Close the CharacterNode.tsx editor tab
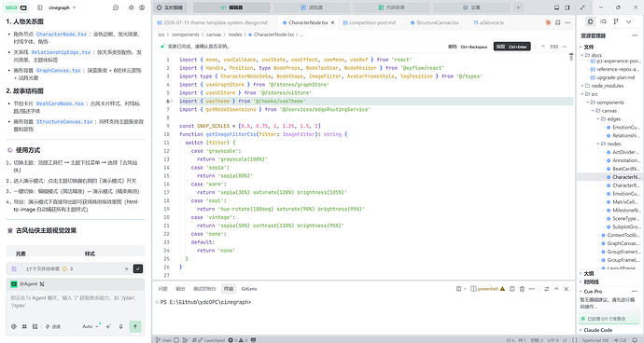The image size is (644, 343). click(332, 23)
